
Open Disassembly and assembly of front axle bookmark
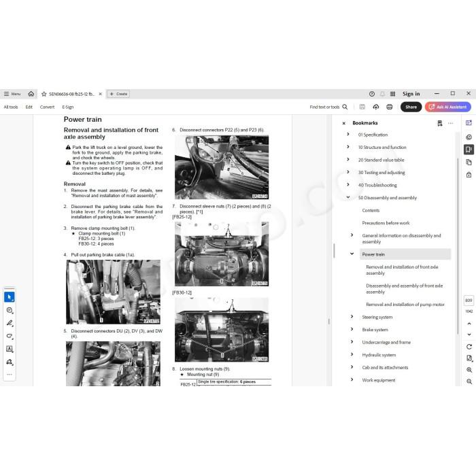(405, 289)
